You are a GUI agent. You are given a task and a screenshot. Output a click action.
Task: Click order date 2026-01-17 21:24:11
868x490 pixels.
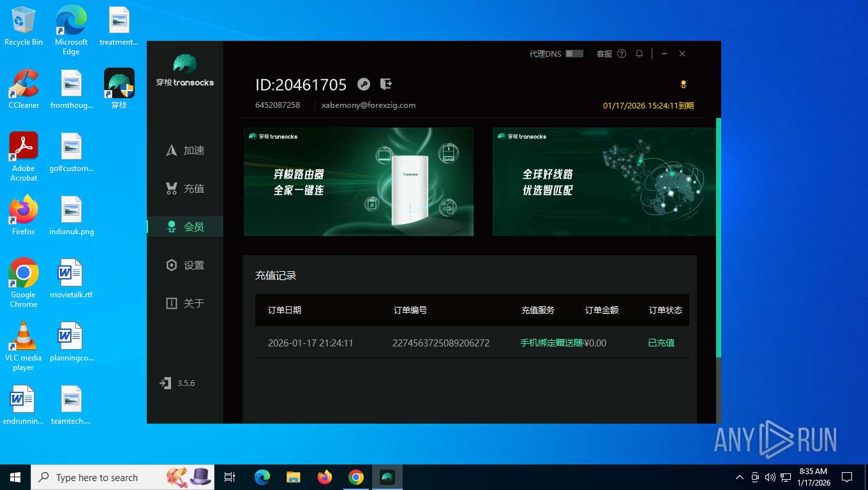click(x=311, y=343)
